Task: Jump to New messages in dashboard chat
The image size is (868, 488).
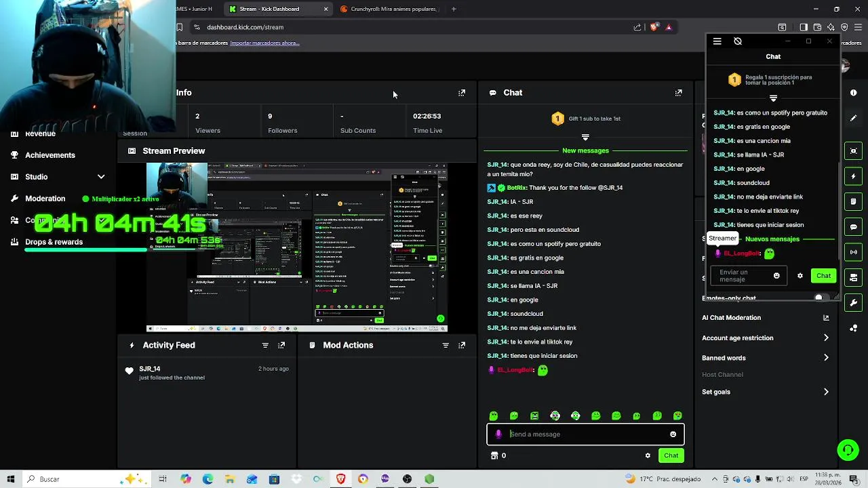Action: (585, 150)
